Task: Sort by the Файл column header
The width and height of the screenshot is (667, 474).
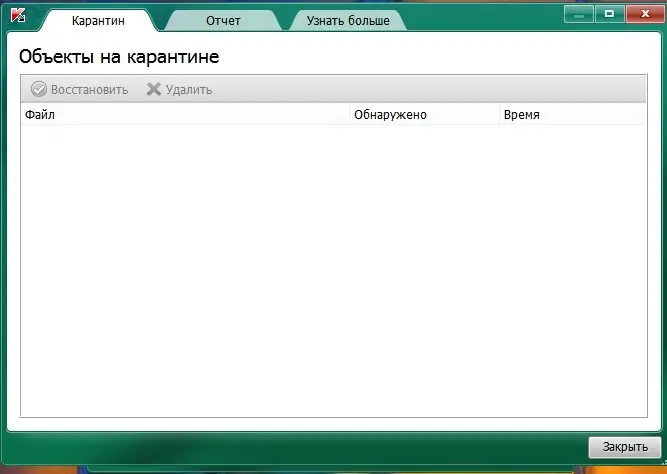Action: (185, 115)
